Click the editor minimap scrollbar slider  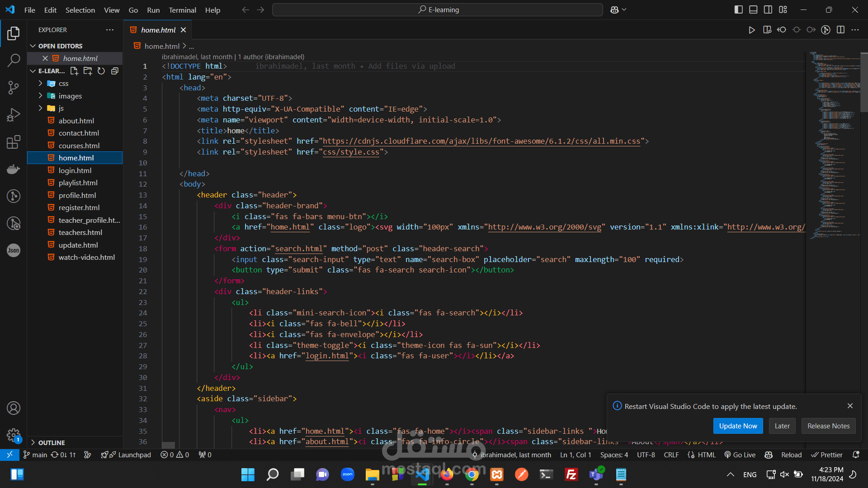(863, 81)
